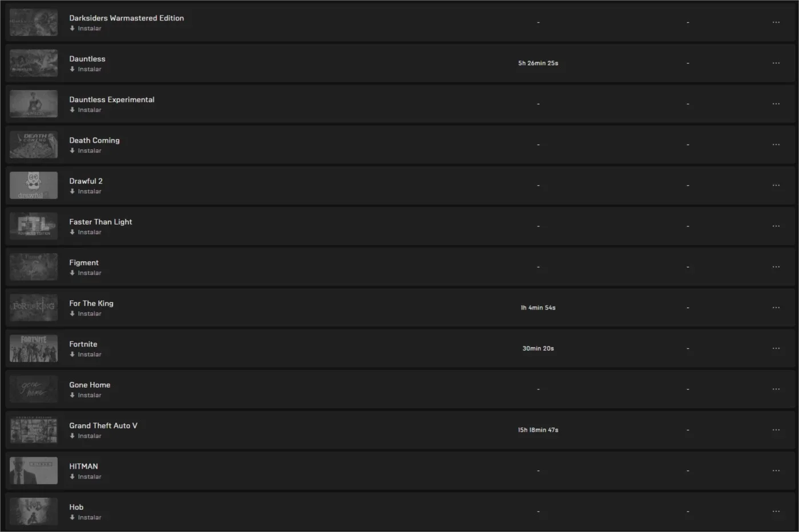Install the For The King game
This screenshot has width=799, height=532.
click(86, 314)
